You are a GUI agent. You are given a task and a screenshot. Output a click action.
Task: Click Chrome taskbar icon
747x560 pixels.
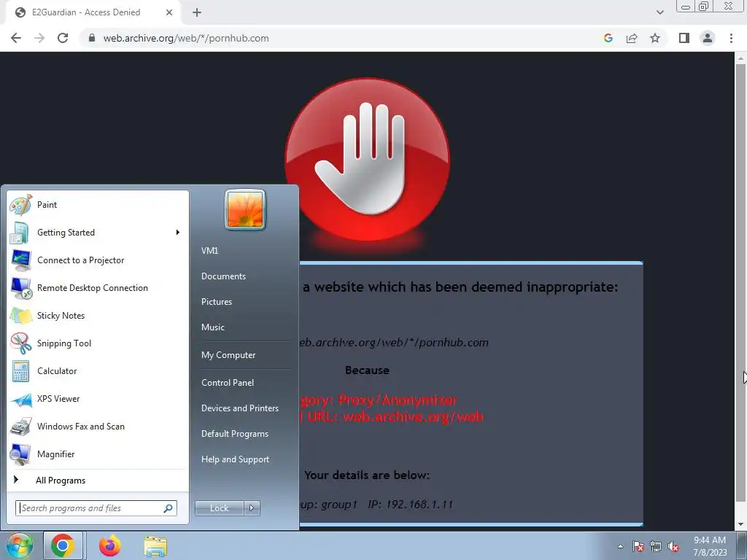tap(63, 545)
